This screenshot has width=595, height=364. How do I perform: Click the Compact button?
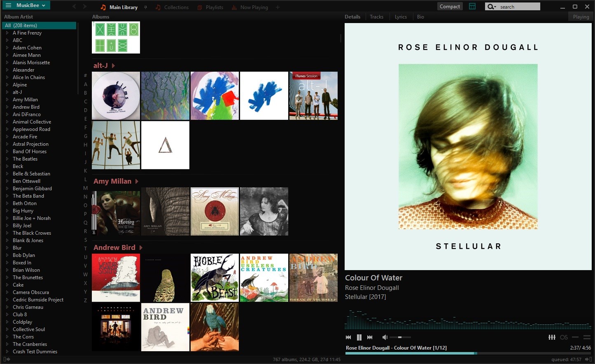pos(450,6)
